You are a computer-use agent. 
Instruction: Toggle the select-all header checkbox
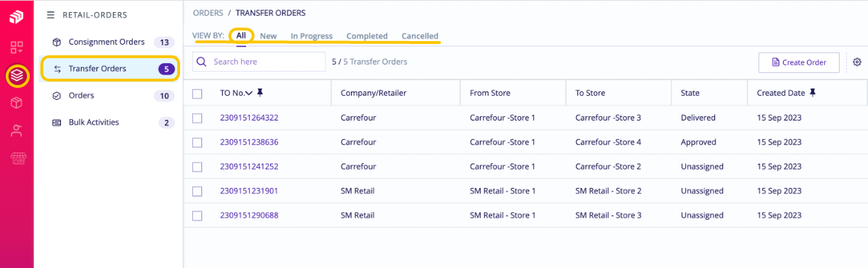(x=197, y=94)
